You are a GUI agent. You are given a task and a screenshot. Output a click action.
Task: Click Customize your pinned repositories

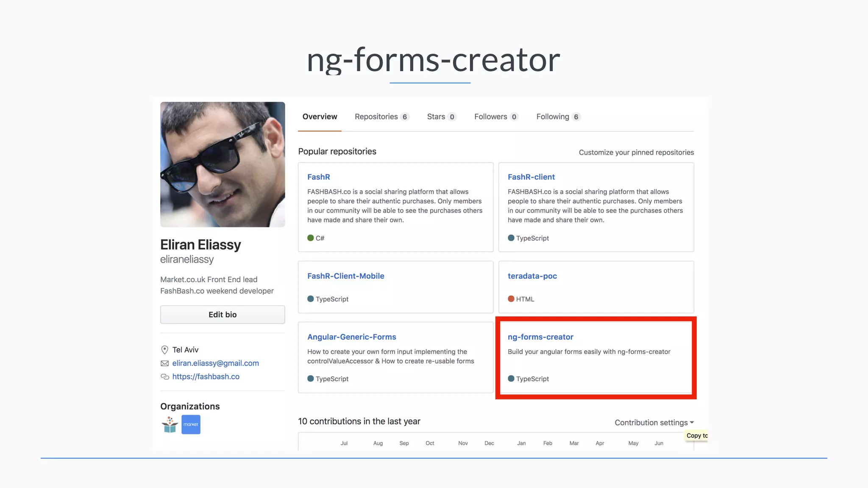[636, 152]
